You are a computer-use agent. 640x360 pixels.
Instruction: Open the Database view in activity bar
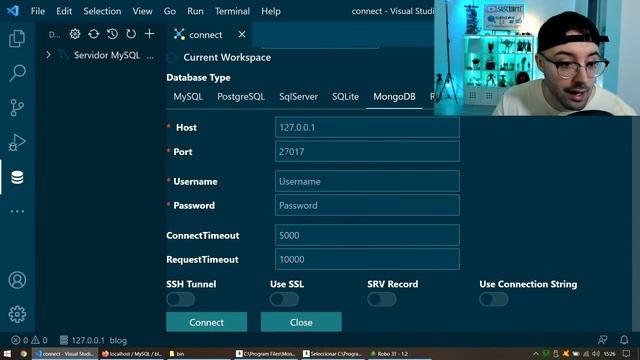tap(17, 178)
